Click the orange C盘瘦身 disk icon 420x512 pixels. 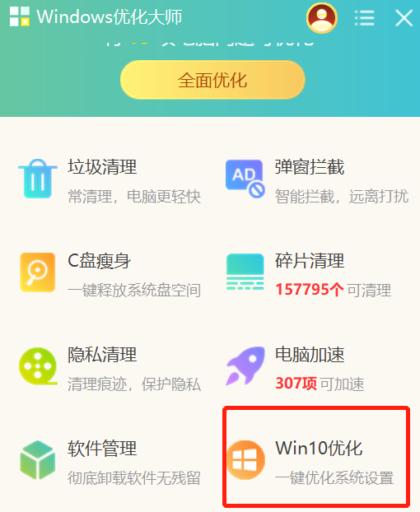[38, 272]
